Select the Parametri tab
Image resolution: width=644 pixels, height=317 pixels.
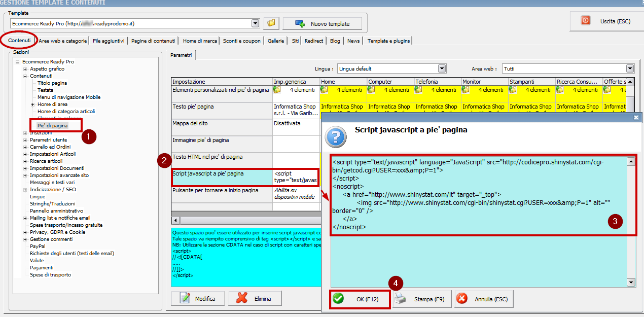coord(181,55)
